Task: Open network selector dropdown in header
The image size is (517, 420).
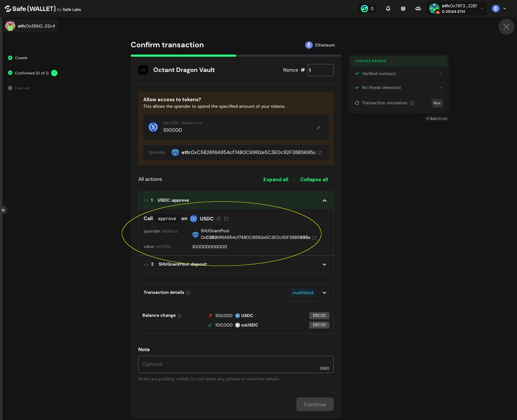Action: click(499, 9)
